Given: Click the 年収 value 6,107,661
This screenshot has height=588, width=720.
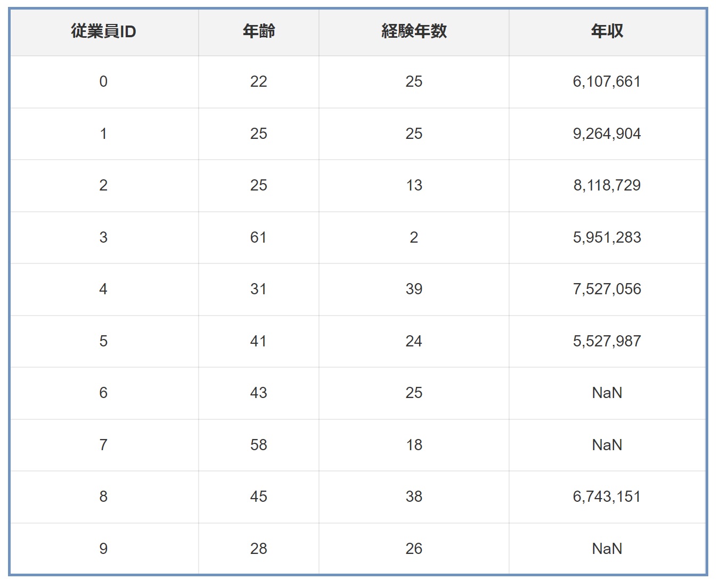Looking at the screenshot, I should pos(607,82).
